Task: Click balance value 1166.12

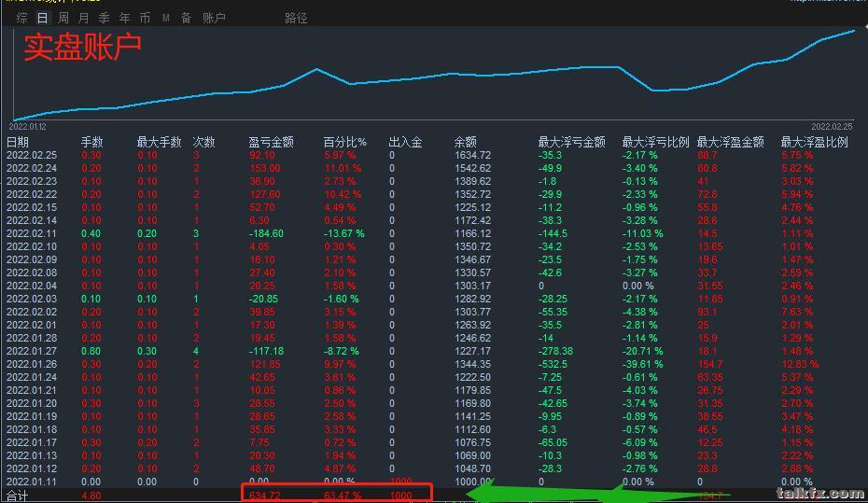Action: 473,233
